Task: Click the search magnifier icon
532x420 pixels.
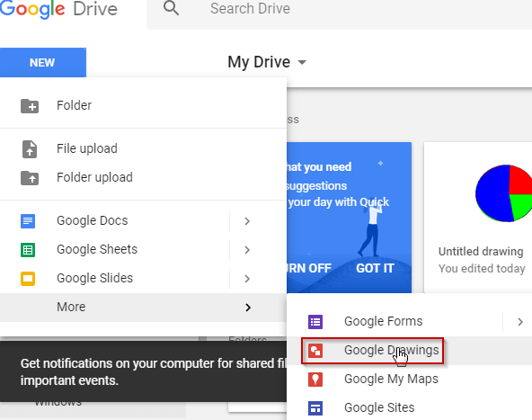Action: [171, 8]
